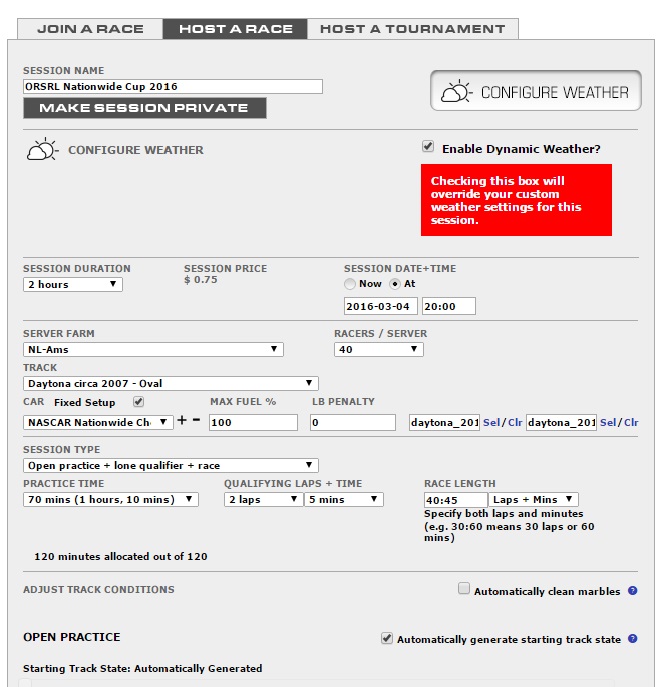Click help icon beside starting track state option
The height and width of the screenshot is (687, 663).
[632, 639]
